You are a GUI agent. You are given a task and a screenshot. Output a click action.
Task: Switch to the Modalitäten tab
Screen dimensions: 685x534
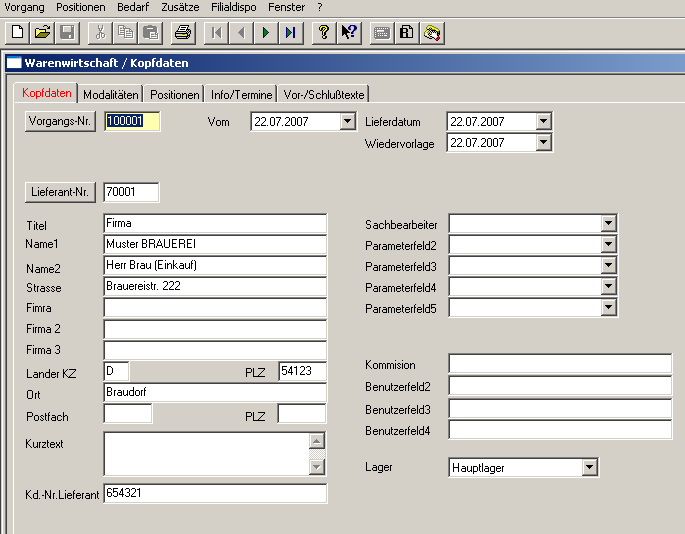coord(111,94)
